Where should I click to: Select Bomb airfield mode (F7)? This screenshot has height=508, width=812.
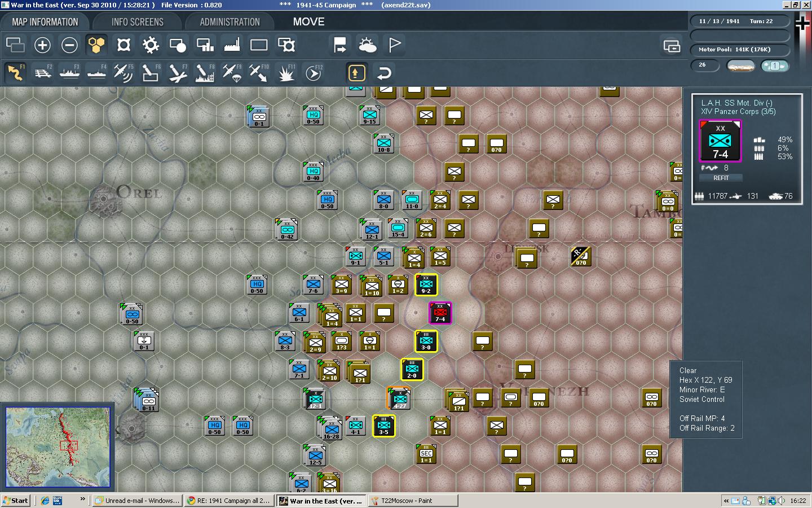[178, 73]
